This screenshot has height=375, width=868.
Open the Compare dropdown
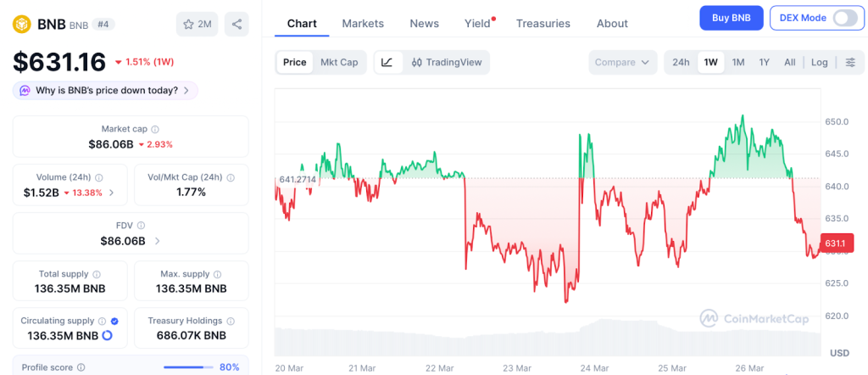(x=623, y=62)
